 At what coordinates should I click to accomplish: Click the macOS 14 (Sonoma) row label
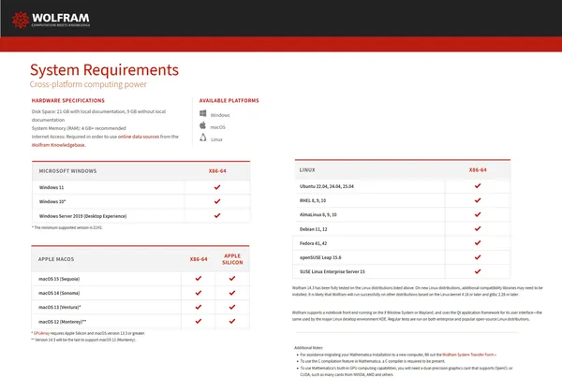click(59, 293)
